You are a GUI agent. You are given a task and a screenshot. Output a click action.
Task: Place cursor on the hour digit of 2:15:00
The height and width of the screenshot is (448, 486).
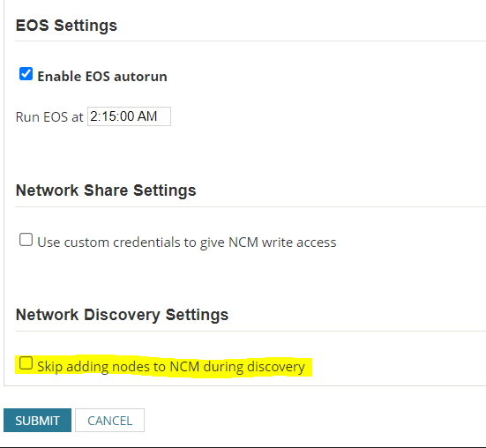[x=93, y=116]
